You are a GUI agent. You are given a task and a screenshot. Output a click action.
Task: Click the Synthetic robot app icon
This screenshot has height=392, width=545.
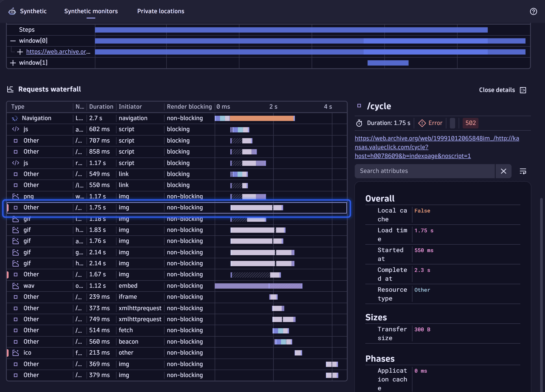12,11
